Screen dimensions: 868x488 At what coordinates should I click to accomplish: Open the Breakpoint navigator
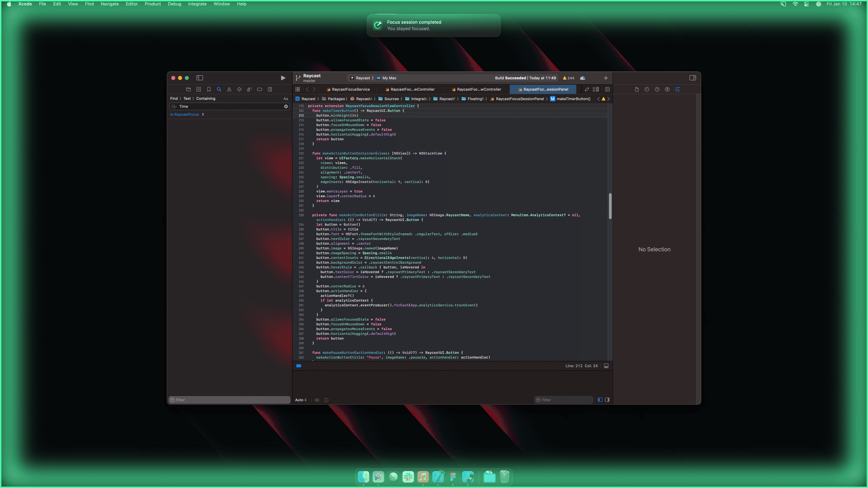tap(259, 89)
